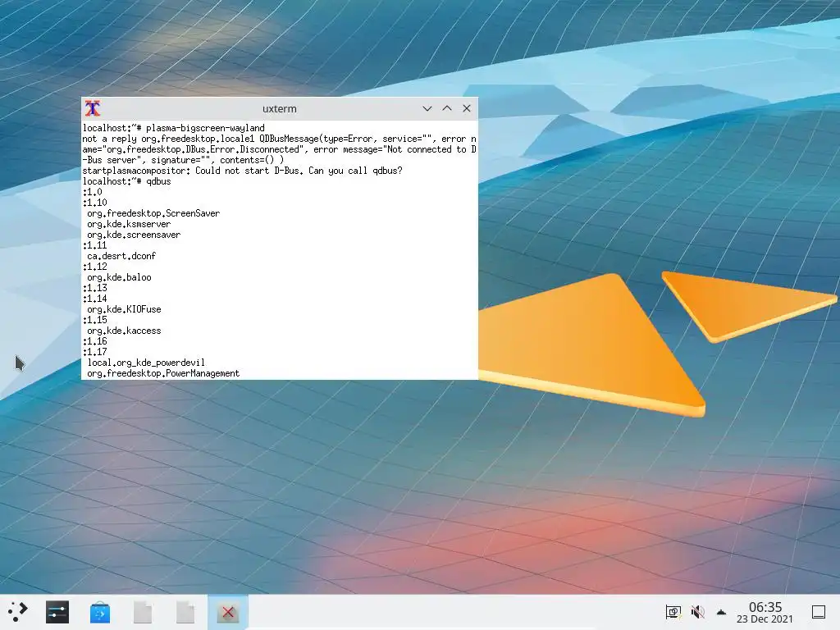Click the line 'localhost:~# qdbus'

127,181
